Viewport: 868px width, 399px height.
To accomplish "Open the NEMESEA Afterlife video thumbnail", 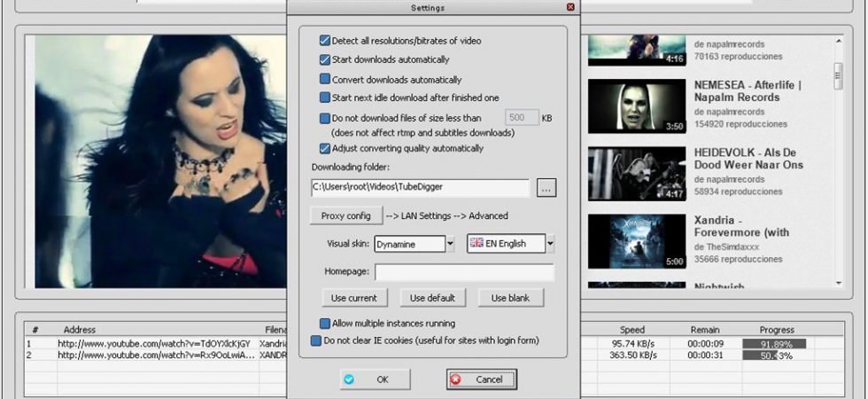I will pyautogui.click(x=637, y=106).
